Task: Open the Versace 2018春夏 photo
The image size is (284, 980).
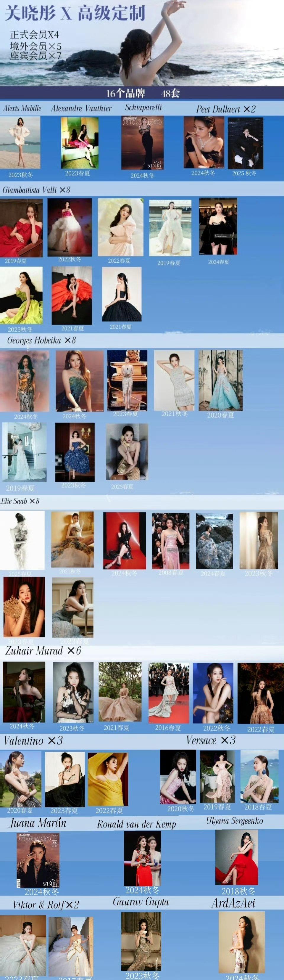Action: point(259,777)
